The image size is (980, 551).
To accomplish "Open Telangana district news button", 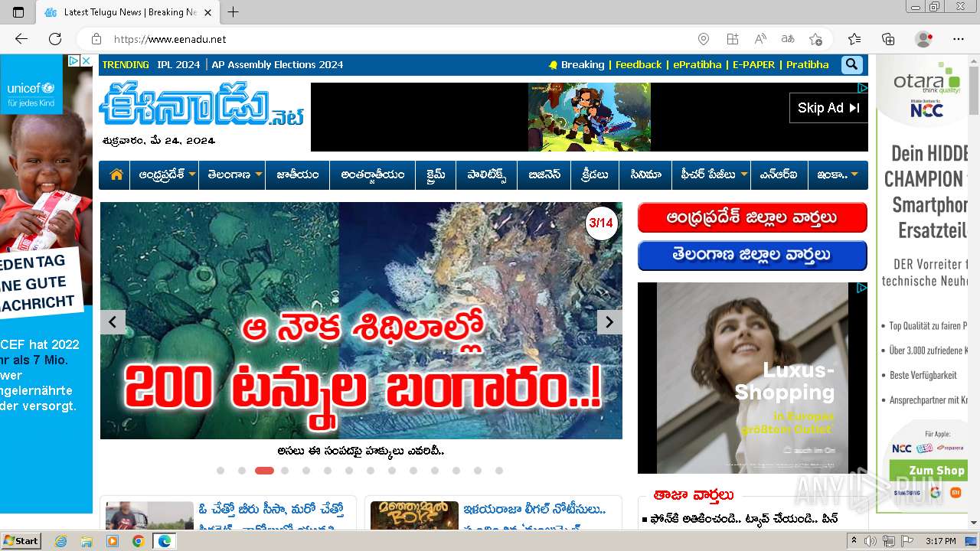I will 752,256.
